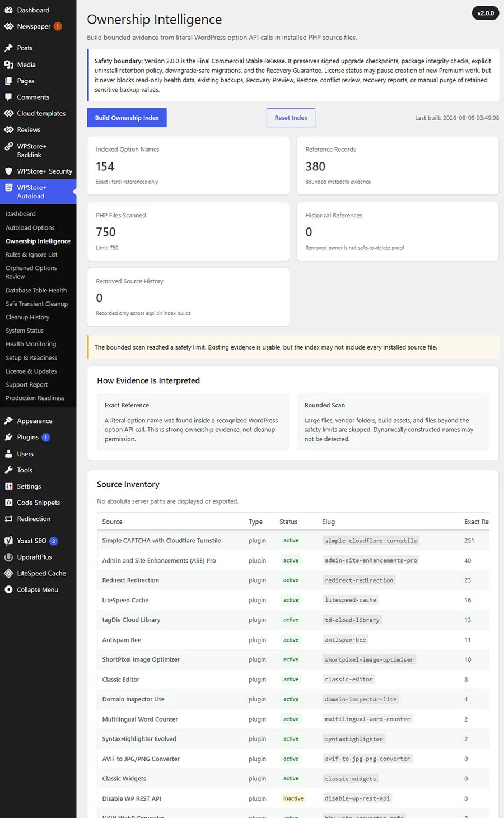Click the syntaxhighlighter slug

(354, 739)
